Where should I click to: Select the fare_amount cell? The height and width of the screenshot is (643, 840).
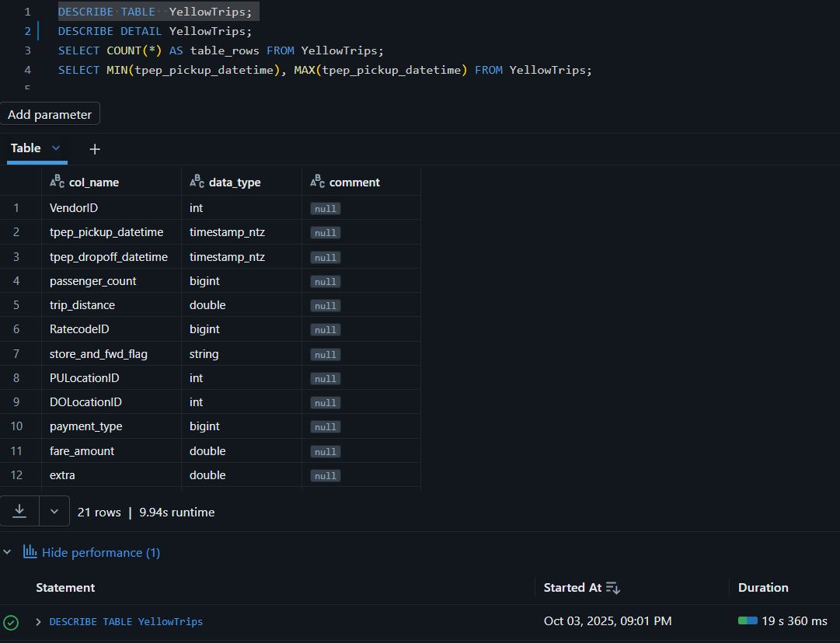point(111,450)
